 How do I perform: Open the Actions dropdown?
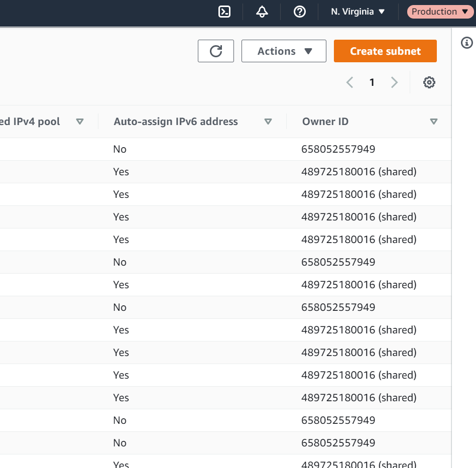(x=284, y=51)
